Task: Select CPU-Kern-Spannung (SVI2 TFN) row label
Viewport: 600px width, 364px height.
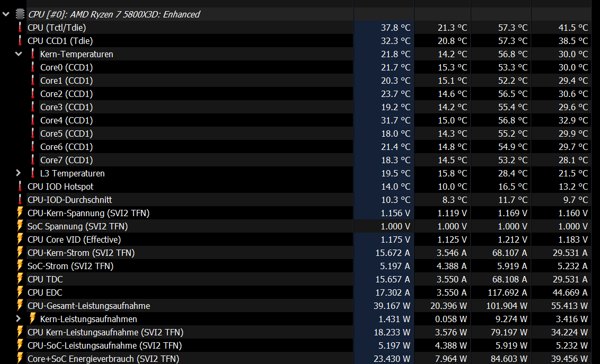Action: [89, 213]
